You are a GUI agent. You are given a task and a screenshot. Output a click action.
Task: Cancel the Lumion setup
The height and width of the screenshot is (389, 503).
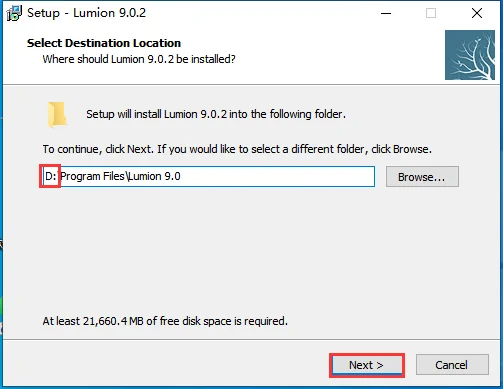click(452, 365)
